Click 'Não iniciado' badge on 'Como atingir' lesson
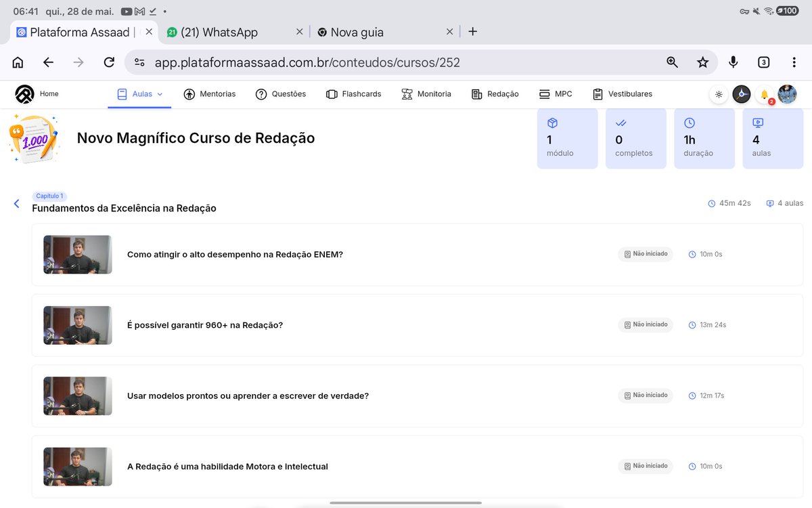The image size is (812, 508). [x=646, y=254]
